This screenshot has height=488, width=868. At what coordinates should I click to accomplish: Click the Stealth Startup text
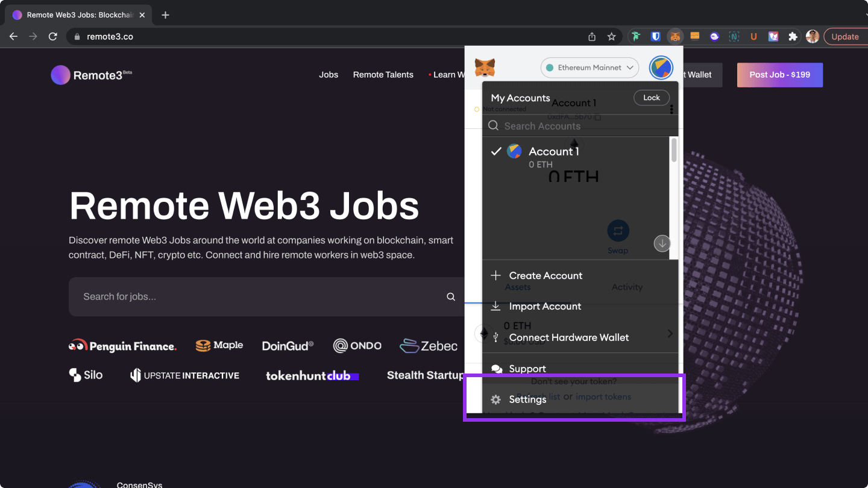[x=426, y=375]
